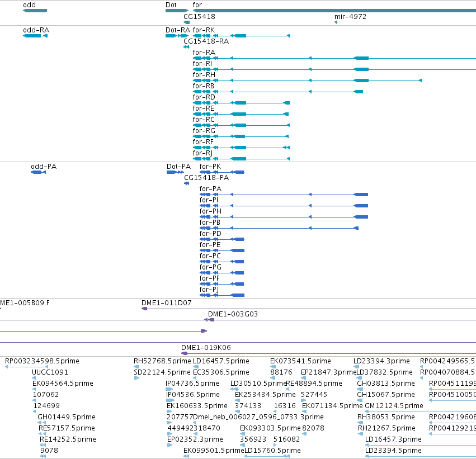The width and height of the screenshot is (476, 459).
Task: Select the for-PF protein label
Action: tap(209, 278)
